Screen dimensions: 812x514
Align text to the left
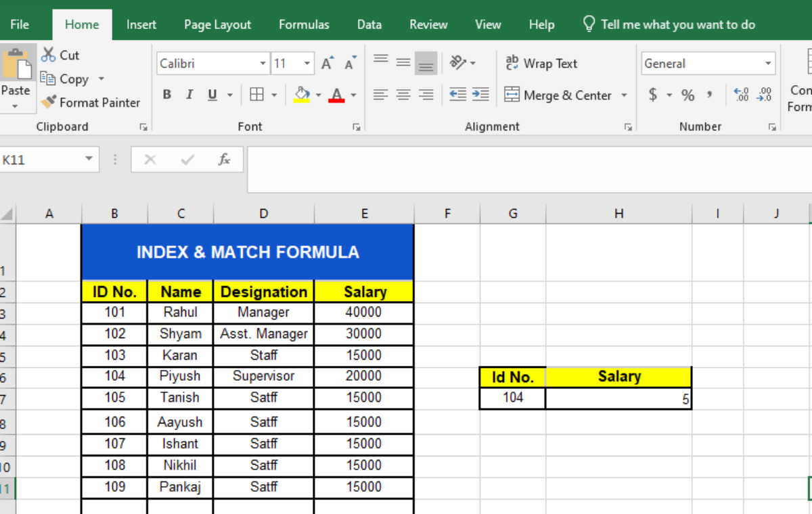(381, 95)
